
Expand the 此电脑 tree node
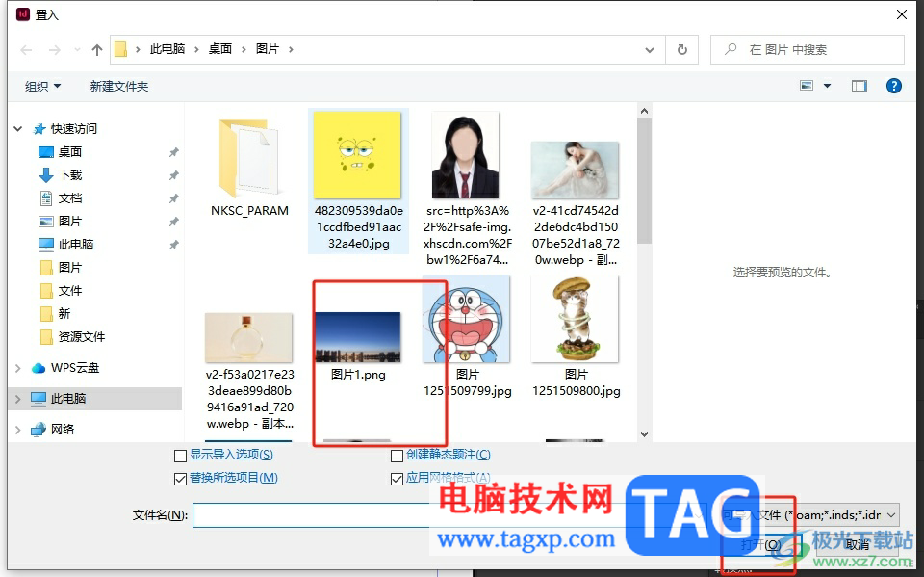tap(18, 399)
